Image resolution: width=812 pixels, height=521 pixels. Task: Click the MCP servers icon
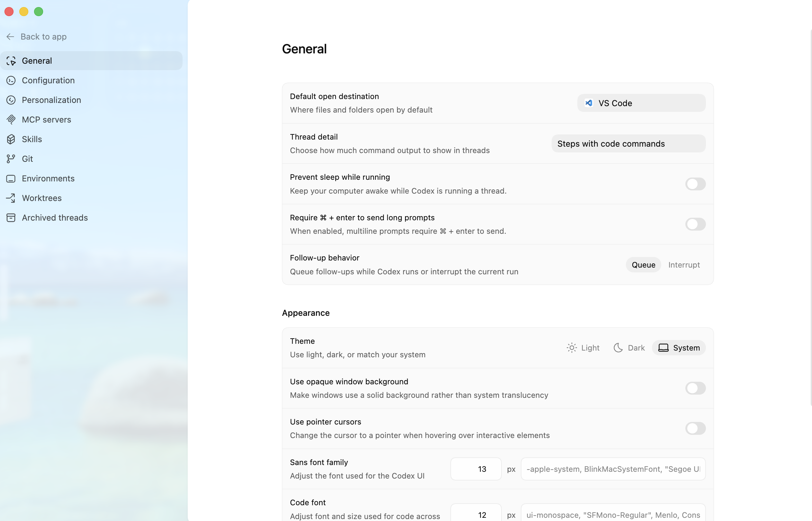tap(11, 119)
